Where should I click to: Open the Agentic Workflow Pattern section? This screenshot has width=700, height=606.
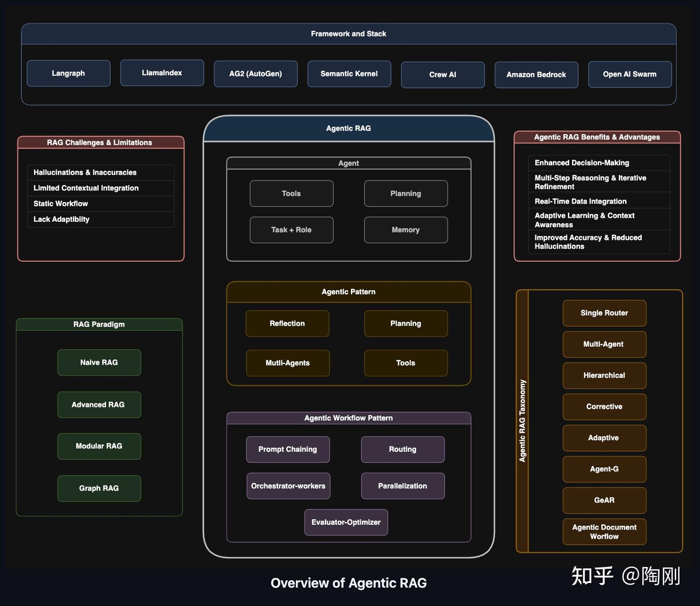pos(348,417)
